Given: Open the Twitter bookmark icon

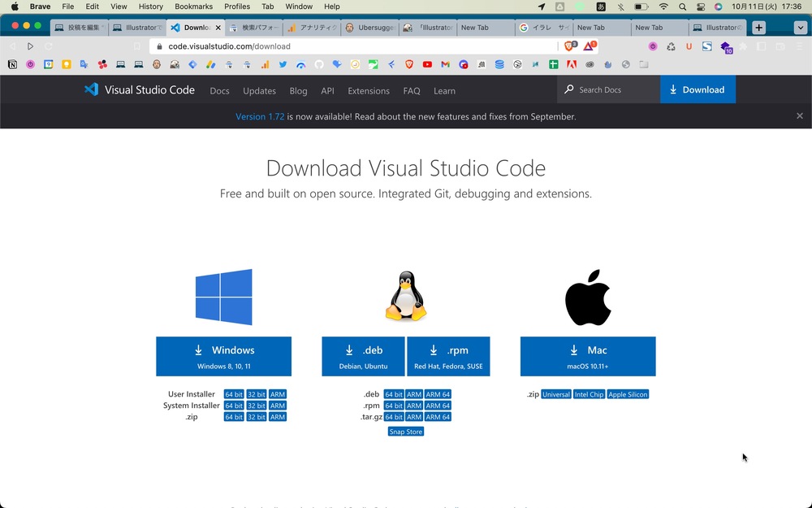Looking at the screenshot, I should 283,64.
